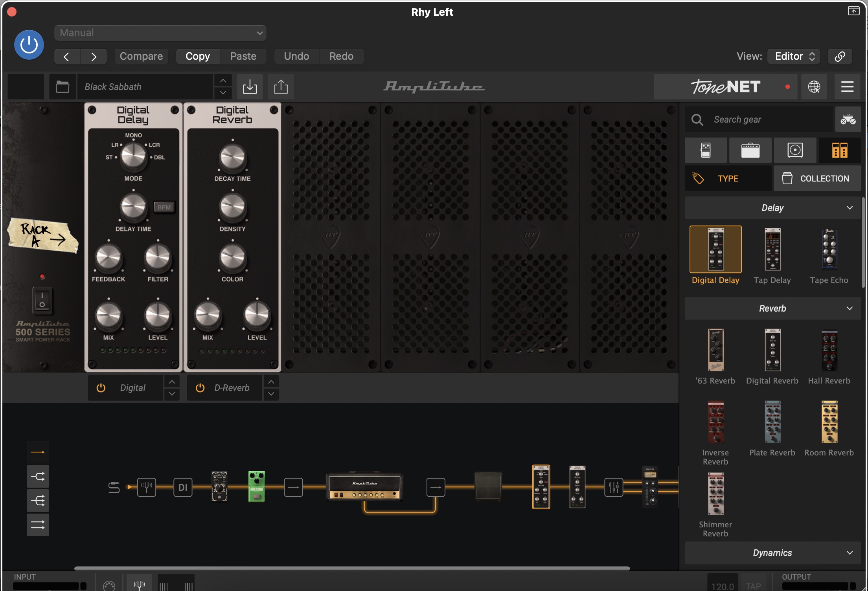Screen dimensions: 868x591
Task: Open the ToneNET panel
Action: tap(725, 87)
